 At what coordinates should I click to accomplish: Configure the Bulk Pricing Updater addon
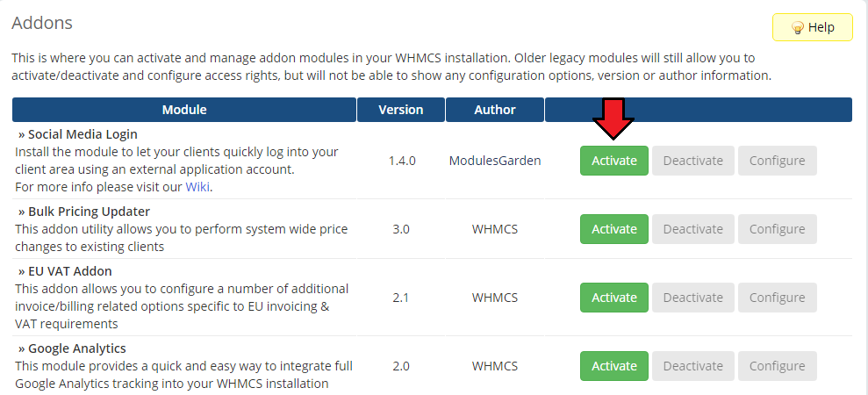778,229
